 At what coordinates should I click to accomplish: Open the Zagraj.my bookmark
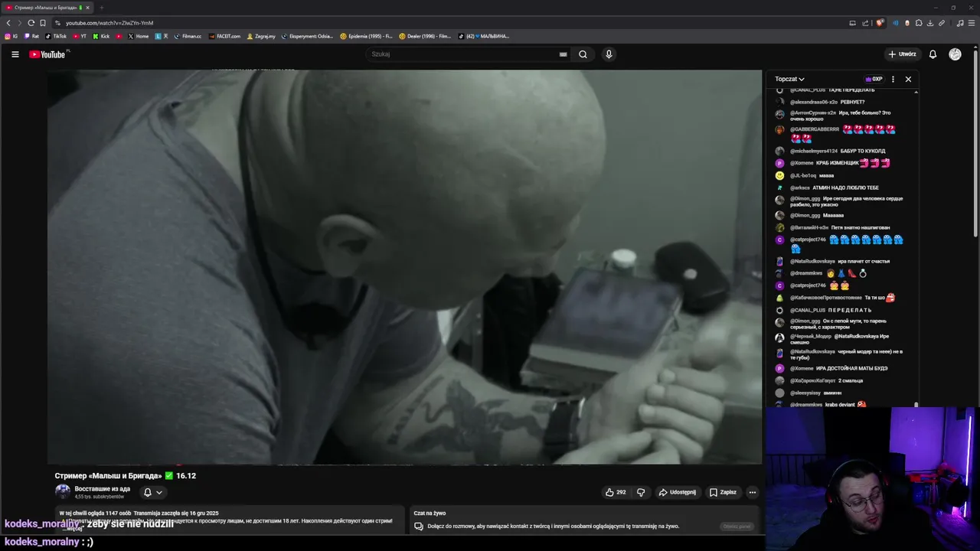tap(261, 36)
